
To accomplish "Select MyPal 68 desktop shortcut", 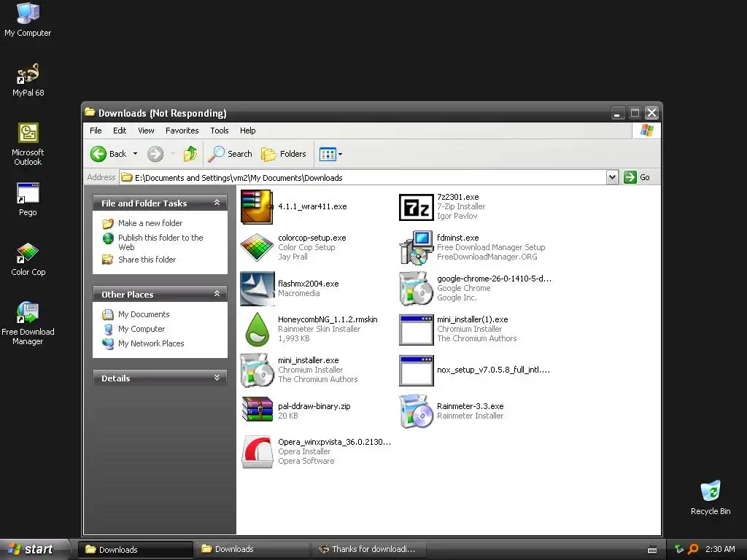I will point(28,80).
